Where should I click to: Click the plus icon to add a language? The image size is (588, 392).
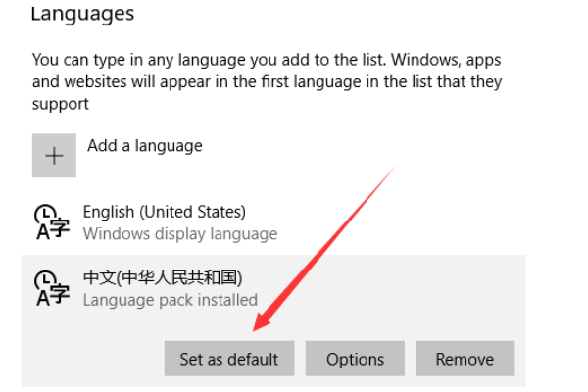coord(54,155)
